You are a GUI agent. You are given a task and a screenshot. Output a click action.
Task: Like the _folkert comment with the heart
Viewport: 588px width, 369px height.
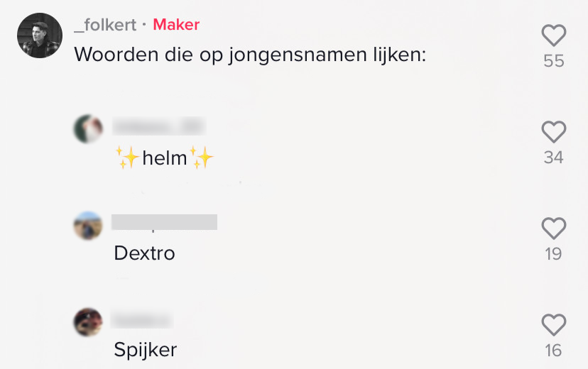[553, 35]
